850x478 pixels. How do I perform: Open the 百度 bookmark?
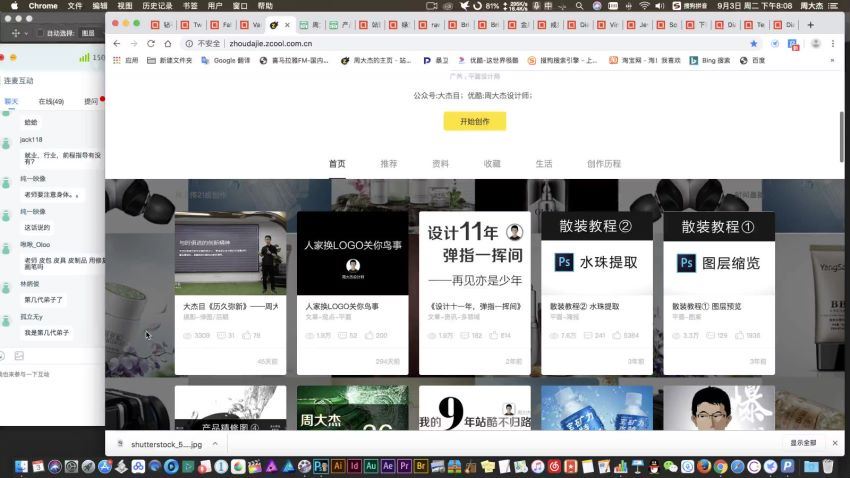tap(752, 60)
